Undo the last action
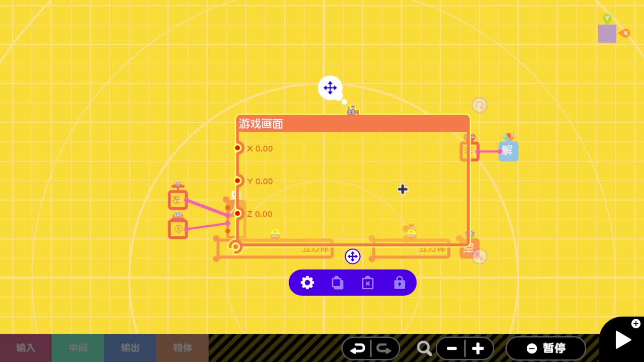Screen dimensions: 644x362 pos(357,348)
